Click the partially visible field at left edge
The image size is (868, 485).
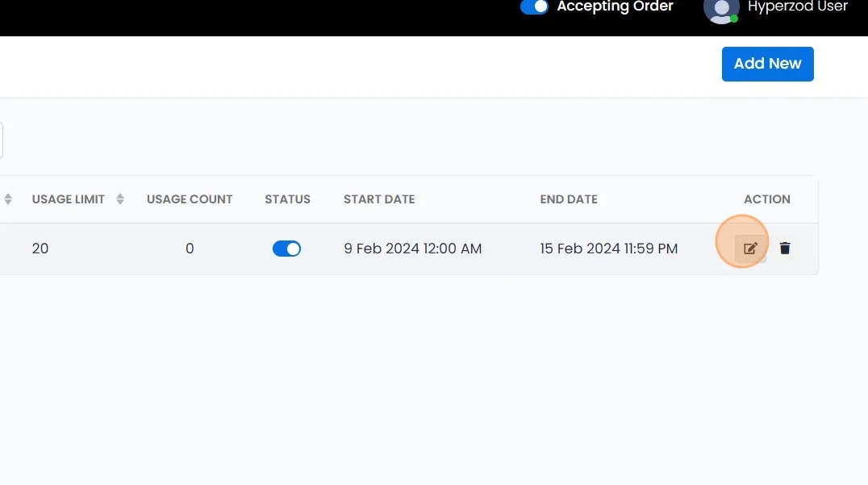point(2,140)
